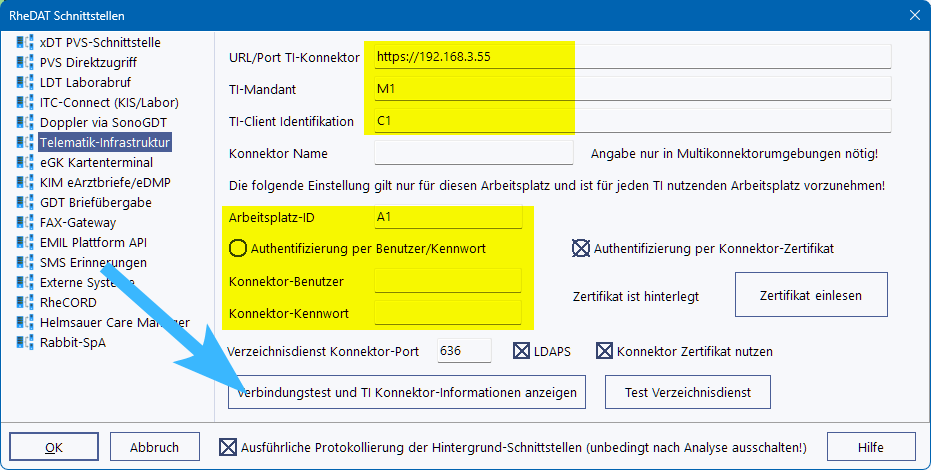Click the icon beside FAX-Gateway
The height and width of the screenshot is (470, 931).
(24, 223)
